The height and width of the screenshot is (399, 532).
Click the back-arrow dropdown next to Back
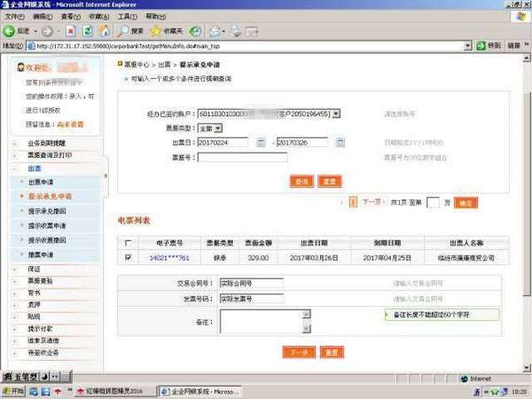[x=35, y=32]
